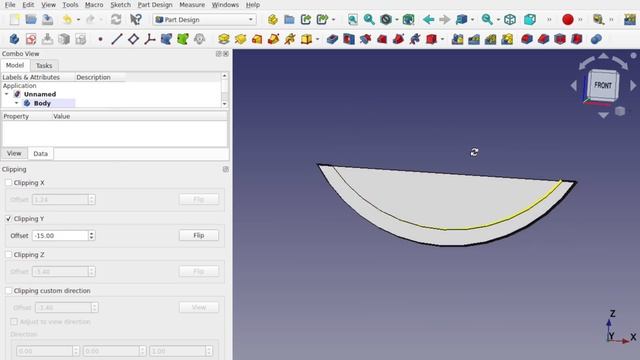
Task: Click Flip button for Clipping Y
Action: click(x=199, y=236)
